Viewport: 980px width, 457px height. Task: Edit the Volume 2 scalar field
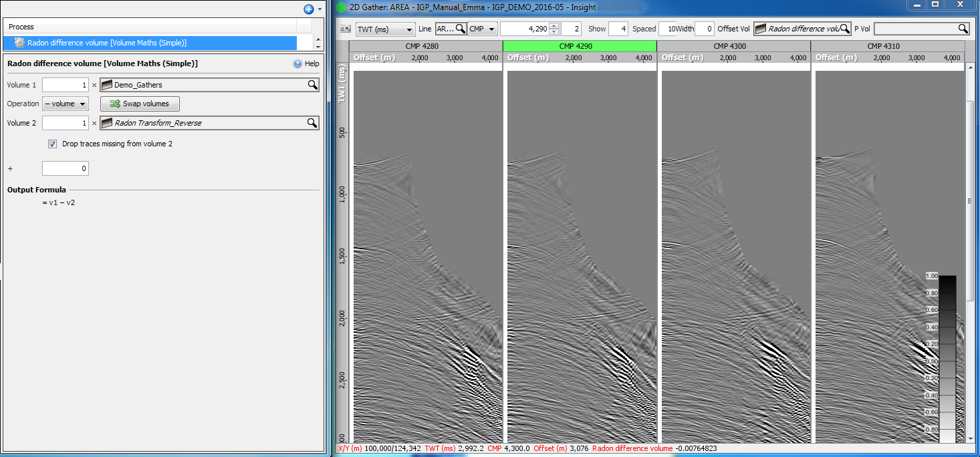(66, 123)
